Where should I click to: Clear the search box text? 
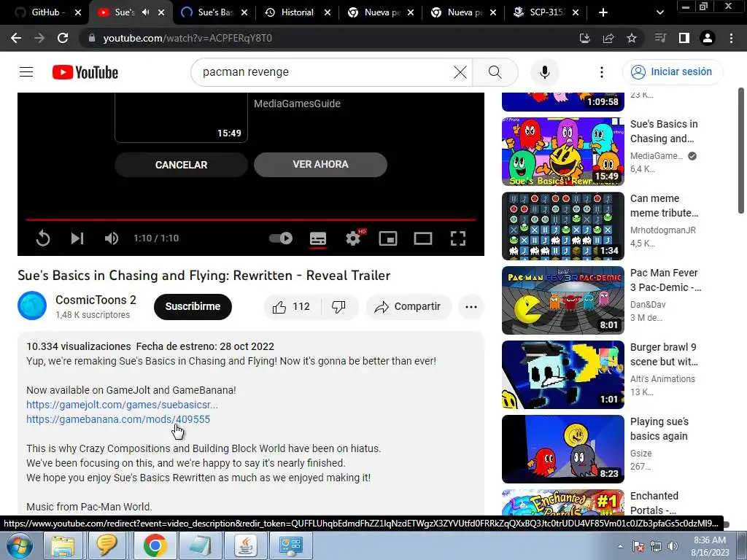[460, 72]
